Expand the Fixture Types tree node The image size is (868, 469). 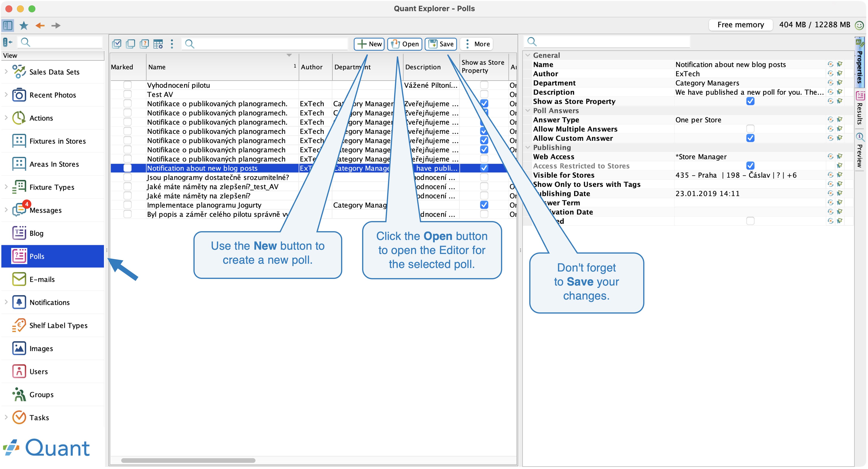[x=6, y=187]
